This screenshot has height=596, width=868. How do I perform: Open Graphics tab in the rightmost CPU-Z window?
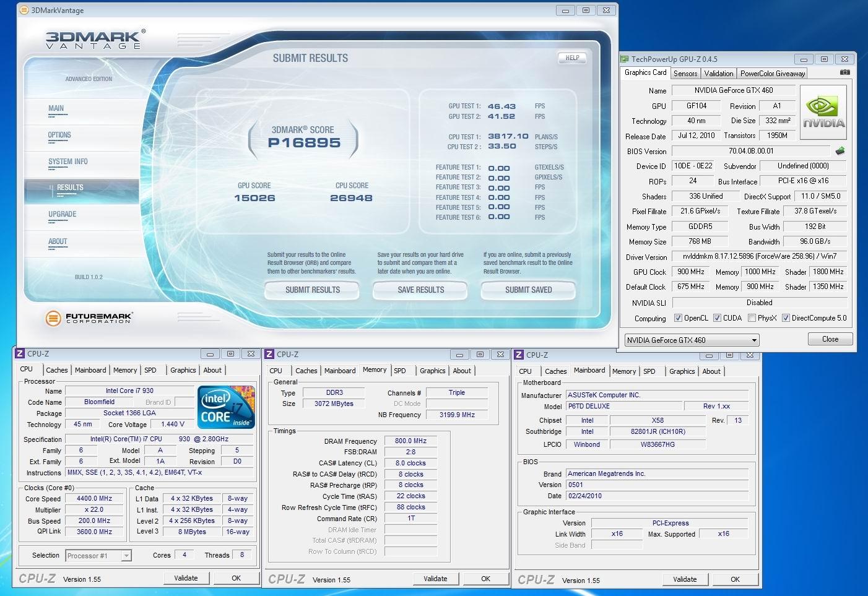(682, 371)
